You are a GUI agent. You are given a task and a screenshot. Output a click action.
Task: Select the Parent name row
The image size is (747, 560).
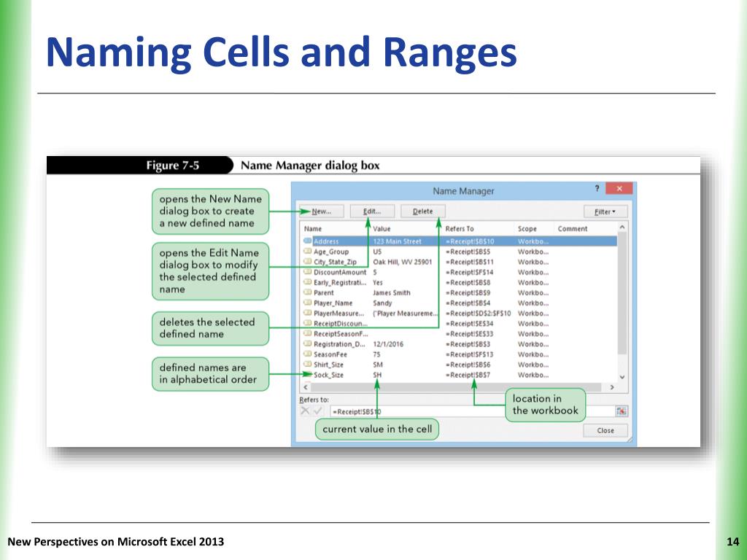tap(460, 293)
